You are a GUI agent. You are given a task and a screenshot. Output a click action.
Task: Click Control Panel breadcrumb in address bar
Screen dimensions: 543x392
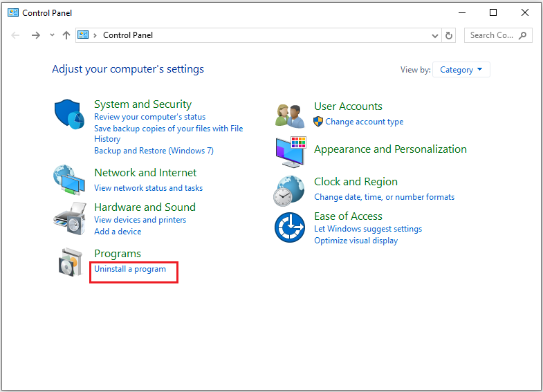[128, 35]
